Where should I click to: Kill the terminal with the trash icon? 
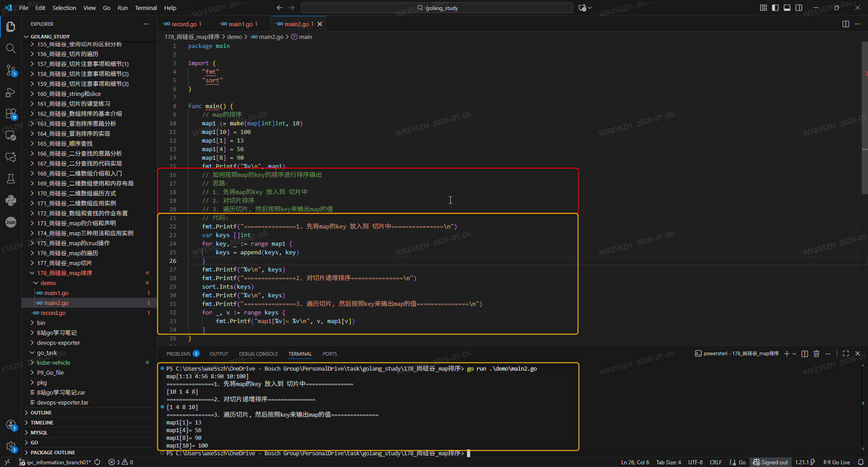coord(816,353)
